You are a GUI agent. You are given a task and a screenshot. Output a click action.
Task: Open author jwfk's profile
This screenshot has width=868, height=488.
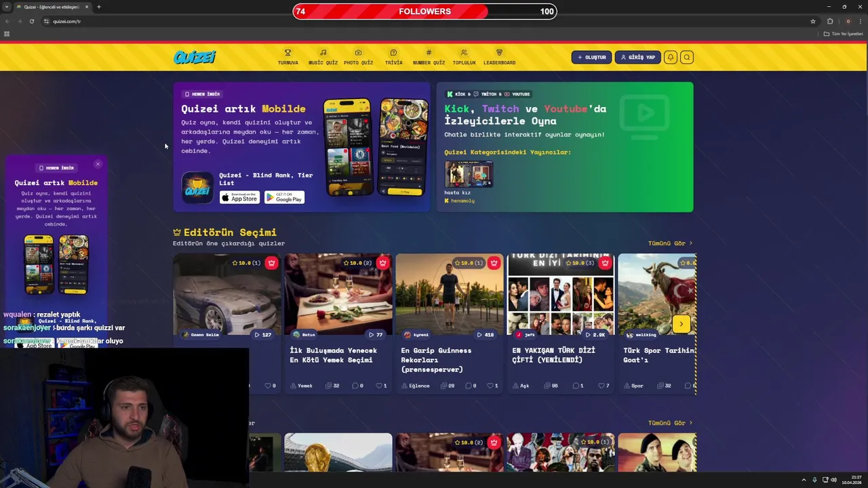(x=526, y=335)
